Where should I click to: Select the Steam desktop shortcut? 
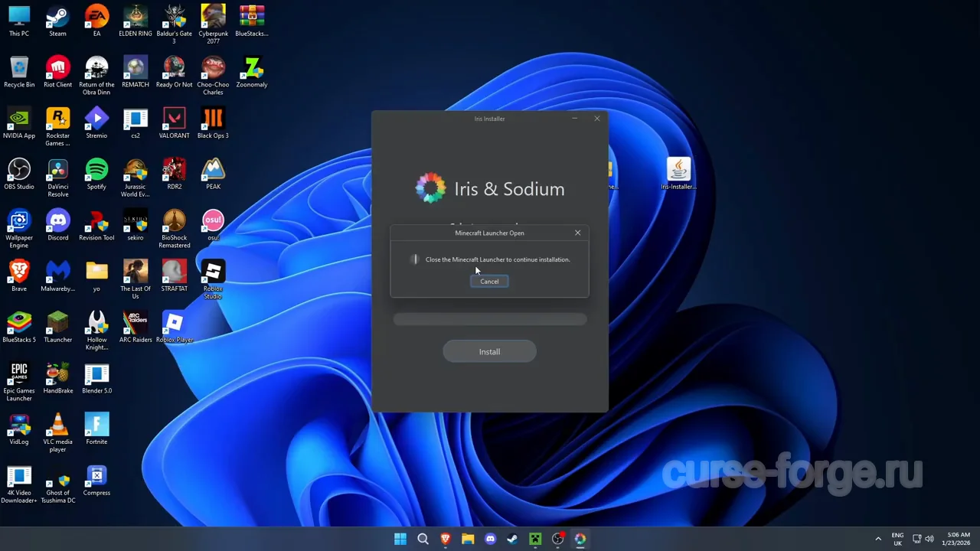point(57,21)
